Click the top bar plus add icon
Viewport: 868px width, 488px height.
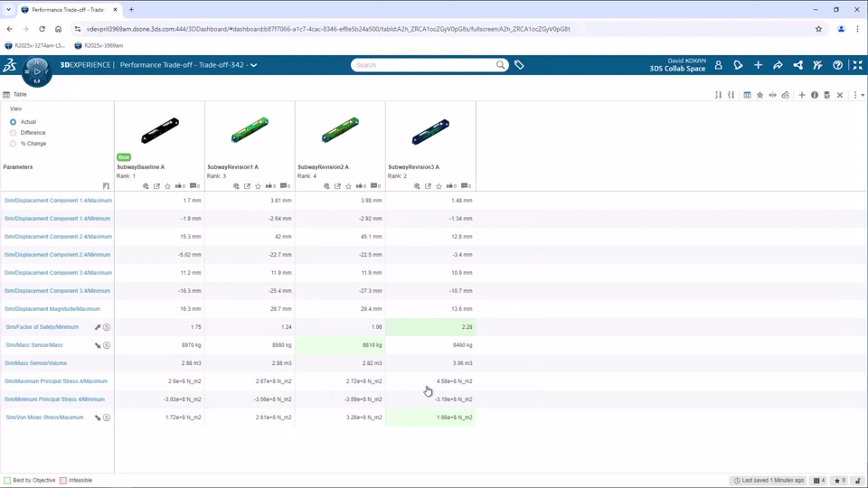758,65
